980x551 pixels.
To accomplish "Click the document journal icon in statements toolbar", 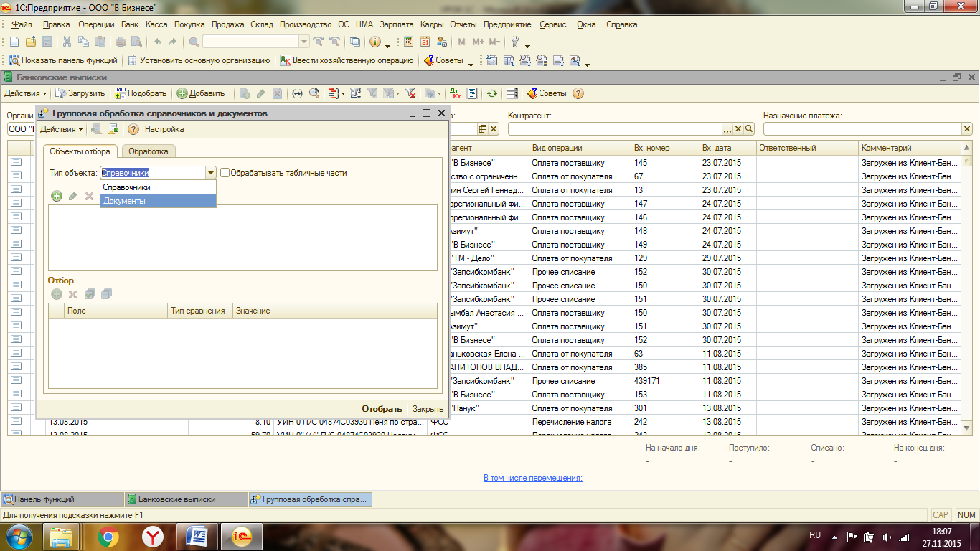I will coord(472,93).
